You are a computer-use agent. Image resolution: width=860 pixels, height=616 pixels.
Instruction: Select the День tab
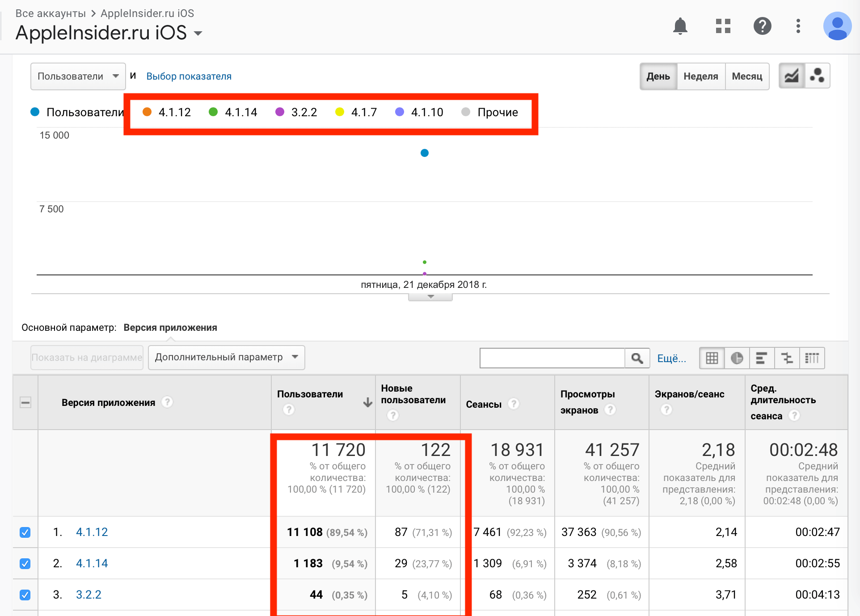[658, 76]
